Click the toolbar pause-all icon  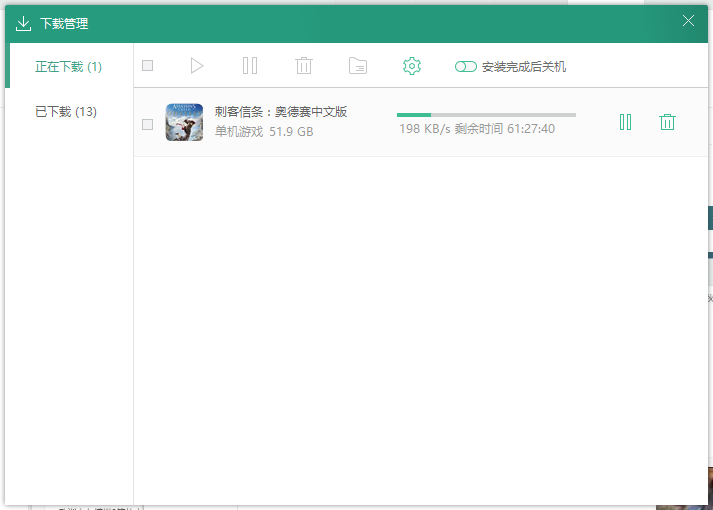pos(250,66)
